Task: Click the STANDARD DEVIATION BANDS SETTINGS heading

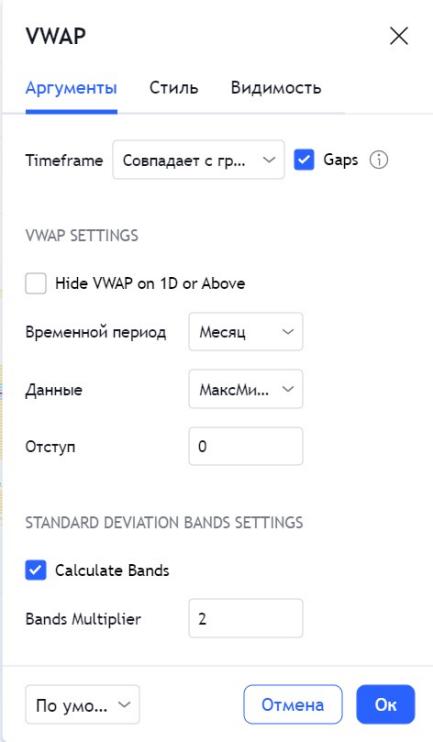Action: pos(164,522)
